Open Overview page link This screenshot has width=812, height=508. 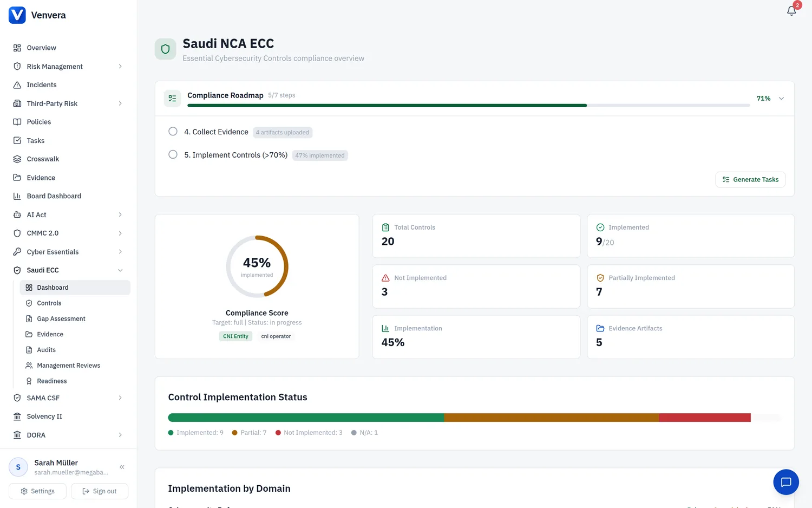coord(68,48)
